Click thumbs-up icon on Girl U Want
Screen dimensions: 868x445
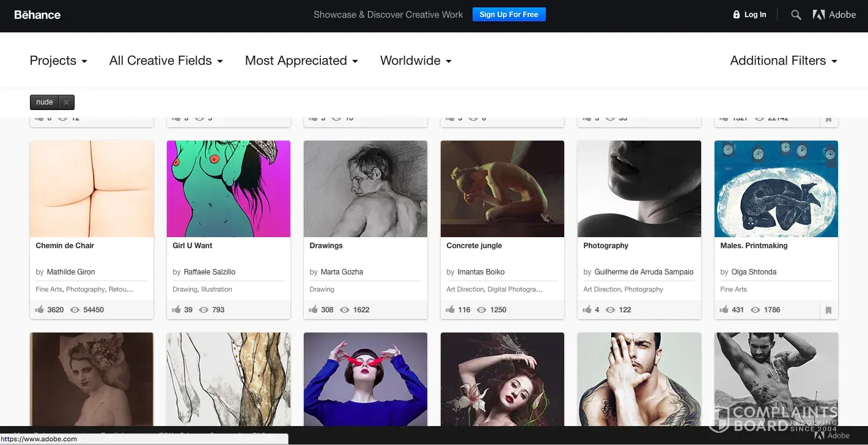click(177, 310)
